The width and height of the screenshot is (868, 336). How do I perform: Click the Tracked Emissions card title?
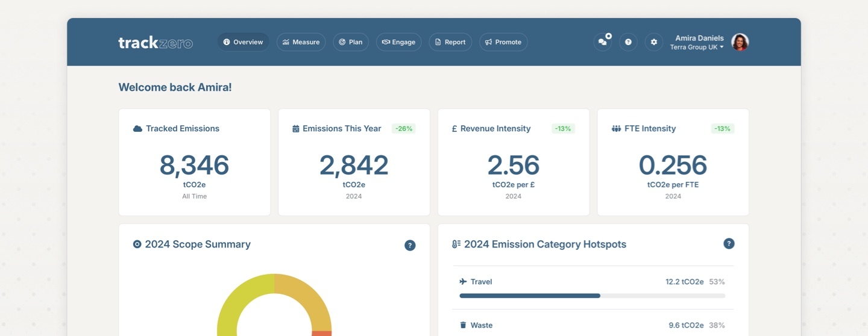tap(183, 128)
